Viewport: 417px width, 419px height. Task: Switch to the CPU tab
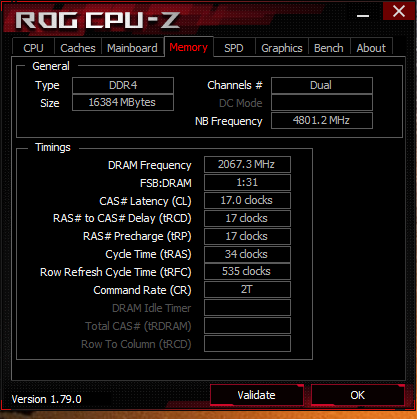tap(33, 48)
